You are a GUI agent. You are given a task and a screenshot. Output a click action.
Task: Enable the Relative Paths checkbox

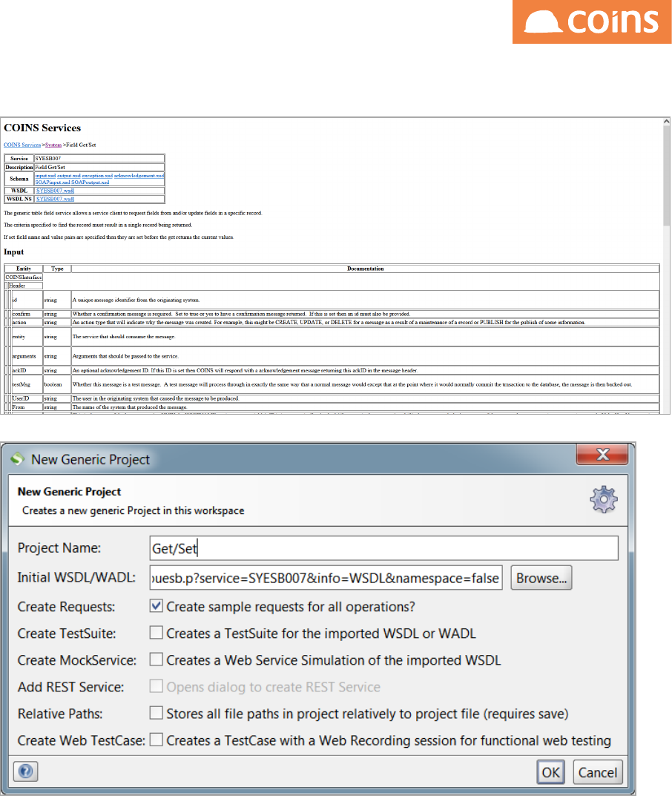pos(157,713)
